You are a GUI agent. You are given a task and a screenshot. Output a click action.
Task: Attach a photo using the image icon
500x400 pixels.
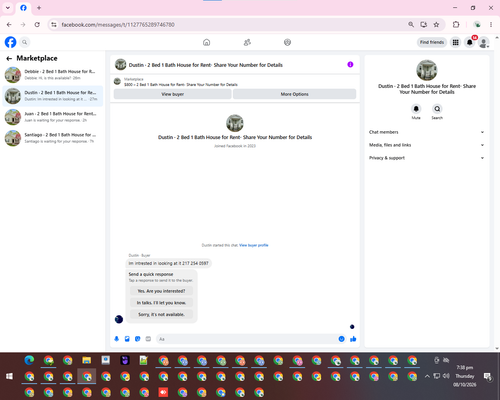click(x=127, y=339)
